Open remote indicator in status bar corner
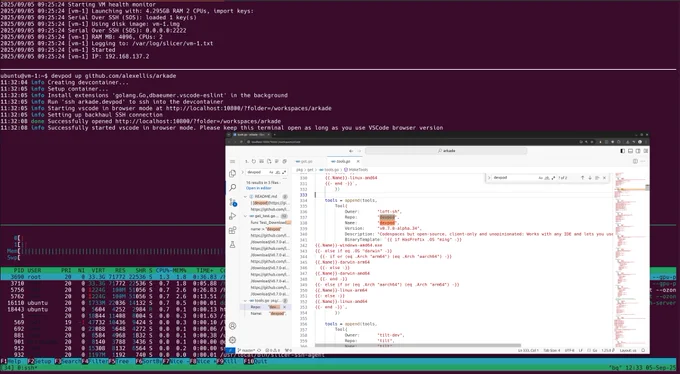Screen dimensions: 680x374 [x=230, y=350]
